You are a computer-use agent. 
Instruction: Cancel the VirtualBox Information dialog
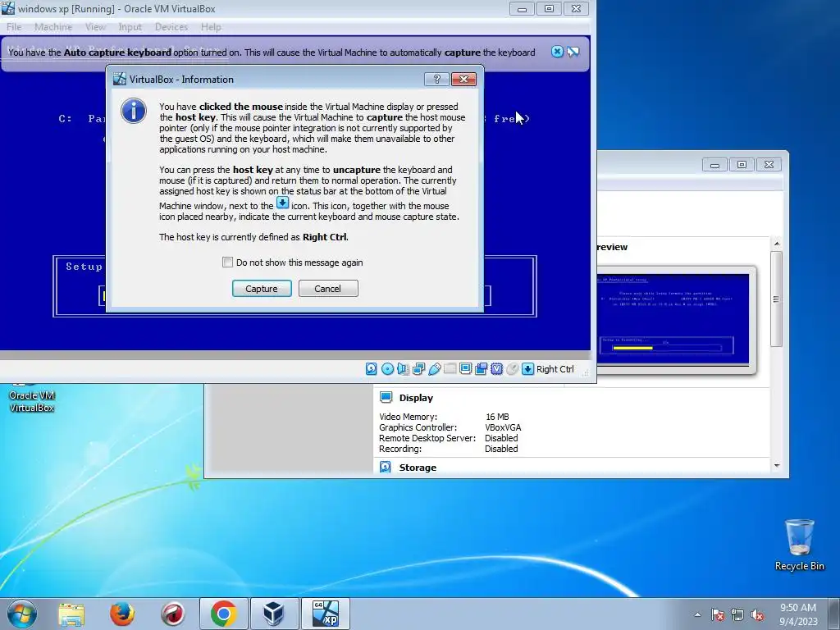click(x=328, y=288)
